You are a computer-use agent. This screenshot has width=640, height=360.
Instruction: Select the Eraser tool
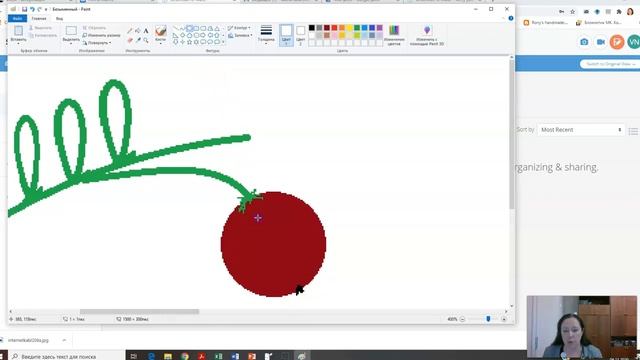[130, 40]
